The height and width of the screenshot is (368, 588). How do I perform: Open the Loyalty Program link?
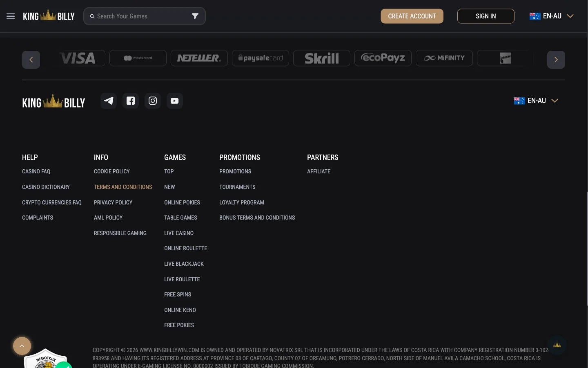242,202
